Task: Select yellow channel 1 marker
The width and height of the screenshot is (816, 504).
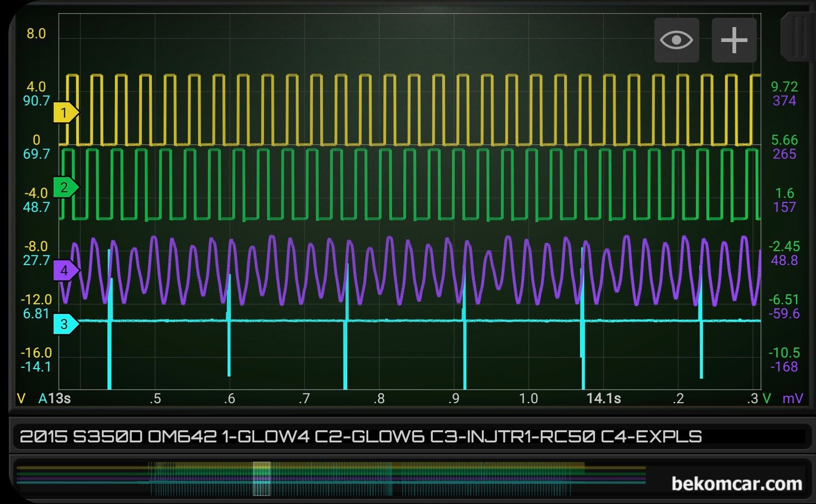Action: pyautogui.click(x=66, y=112)
